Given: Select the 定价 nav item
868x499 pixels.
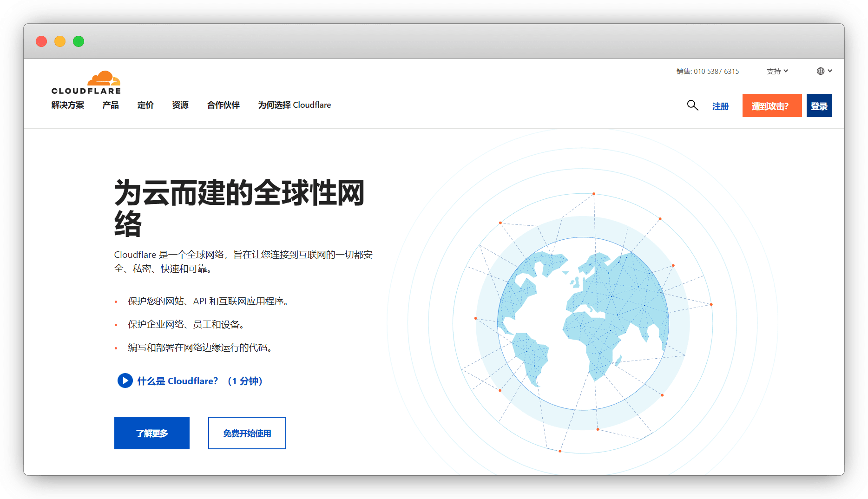Looking at the screenshot, I should (x=145, y=105).
